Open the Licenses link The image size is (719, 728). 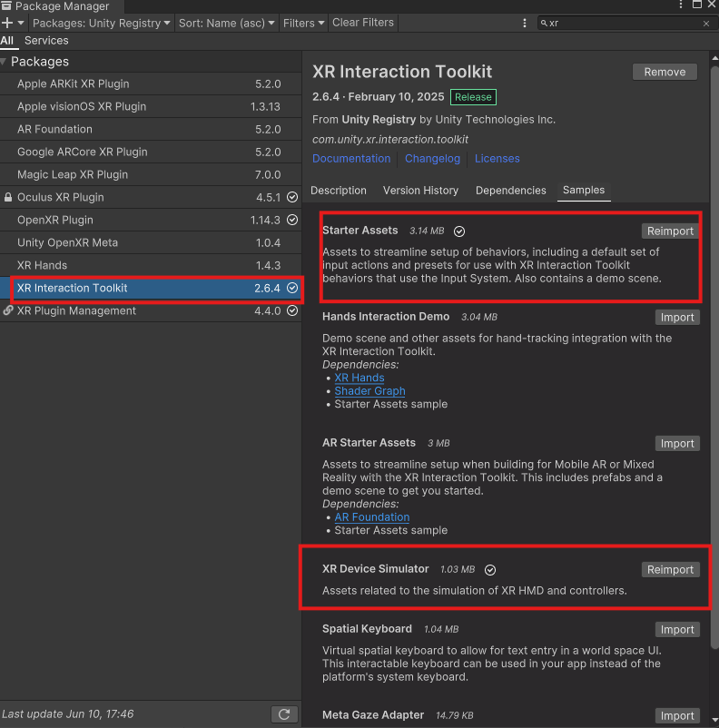click(497, 159)
